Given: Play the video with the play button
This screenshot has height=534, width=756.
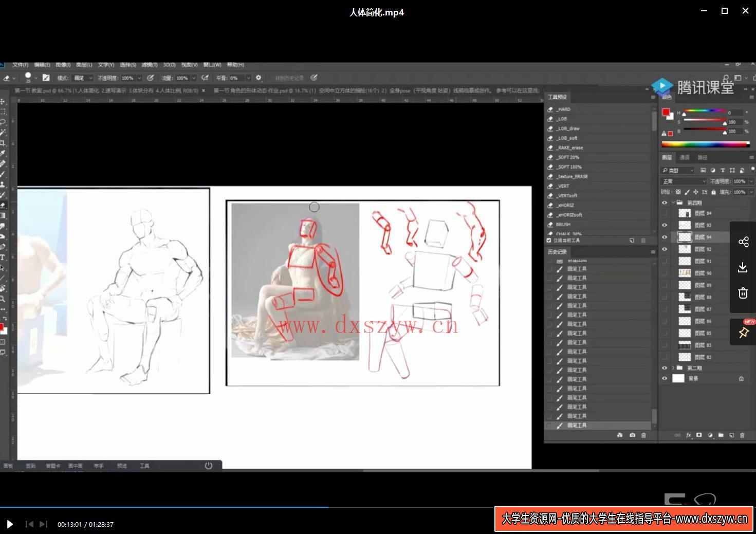Looking at the screenshot, I should [x=10, y=524].
